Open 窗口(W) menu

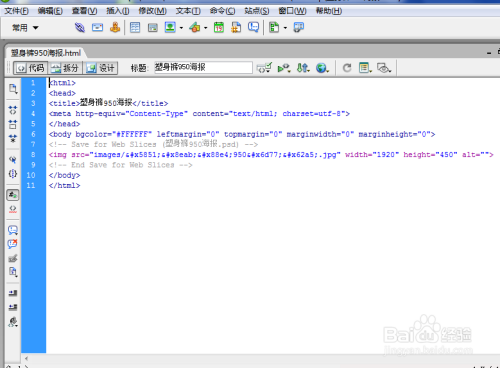coord(292,11)
